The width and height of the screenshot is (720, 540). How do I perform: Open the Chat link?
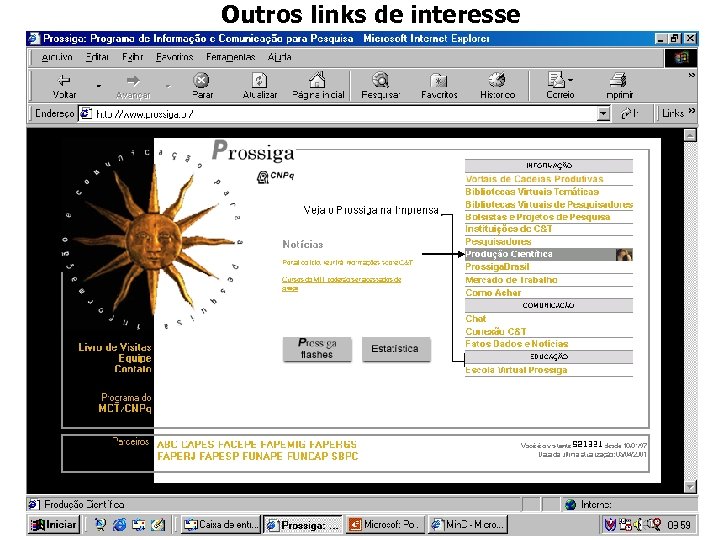pos(476,318)
